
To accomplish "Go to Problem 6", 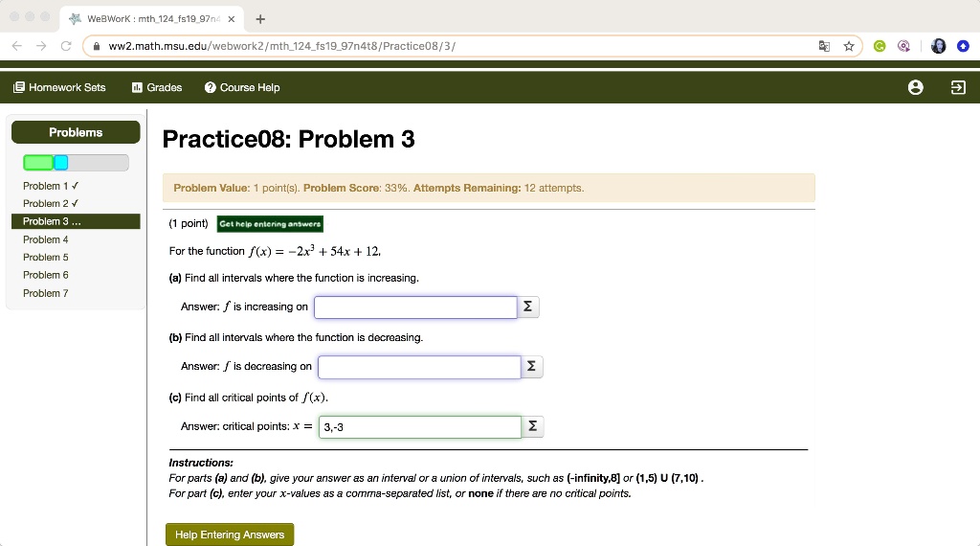I will click(46, 275).
